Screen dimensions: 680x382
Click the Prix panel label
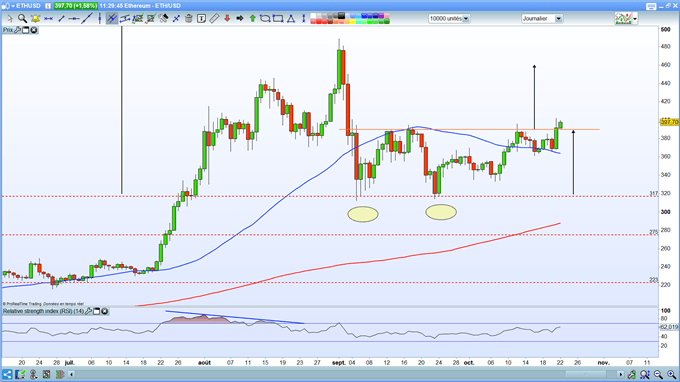coord(8,30)
